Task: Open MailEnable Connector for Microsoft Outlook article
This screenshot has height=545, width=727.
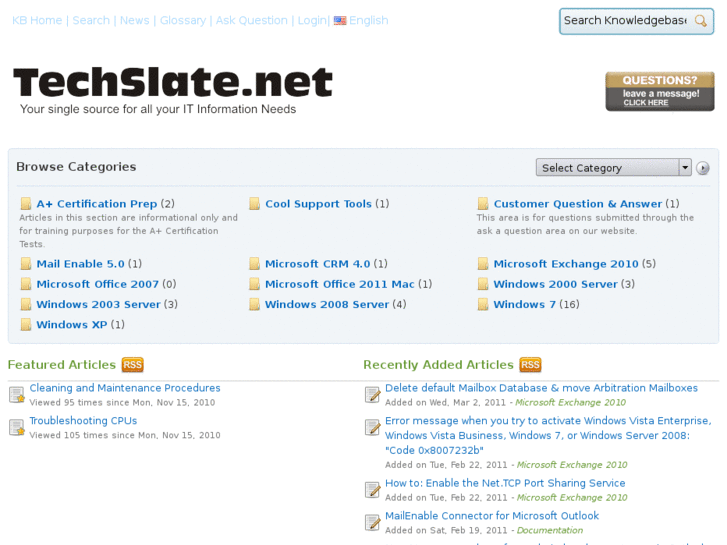Action: (492, 516)
